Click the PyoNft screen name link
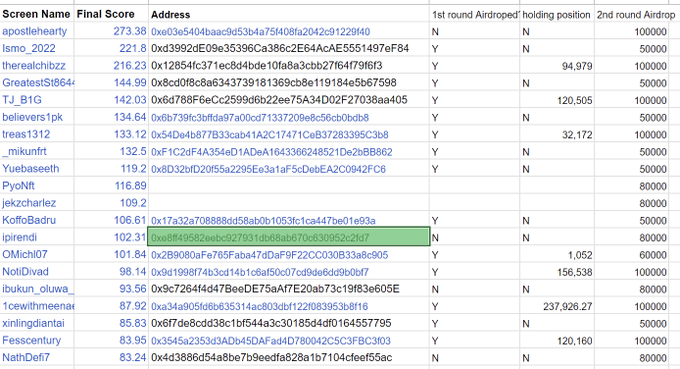The width and height of the screenshot is (680, 369). (x=18, y=186)
